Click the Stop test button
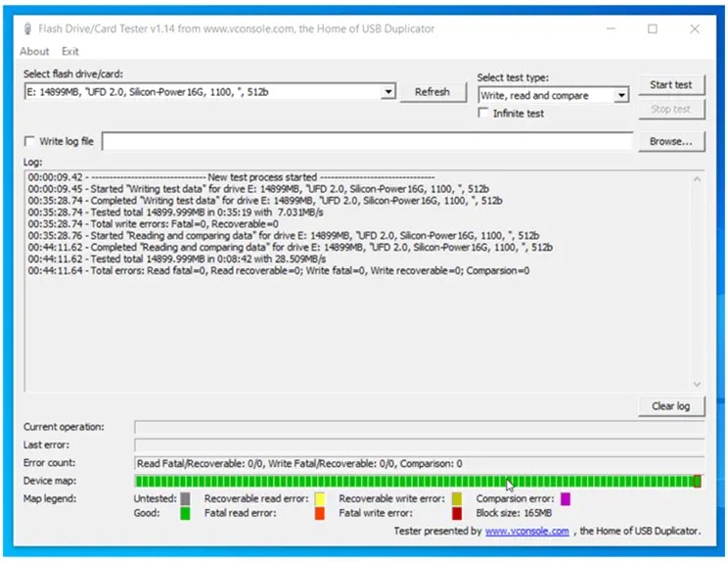728x562 pixels. coord(671,109)
